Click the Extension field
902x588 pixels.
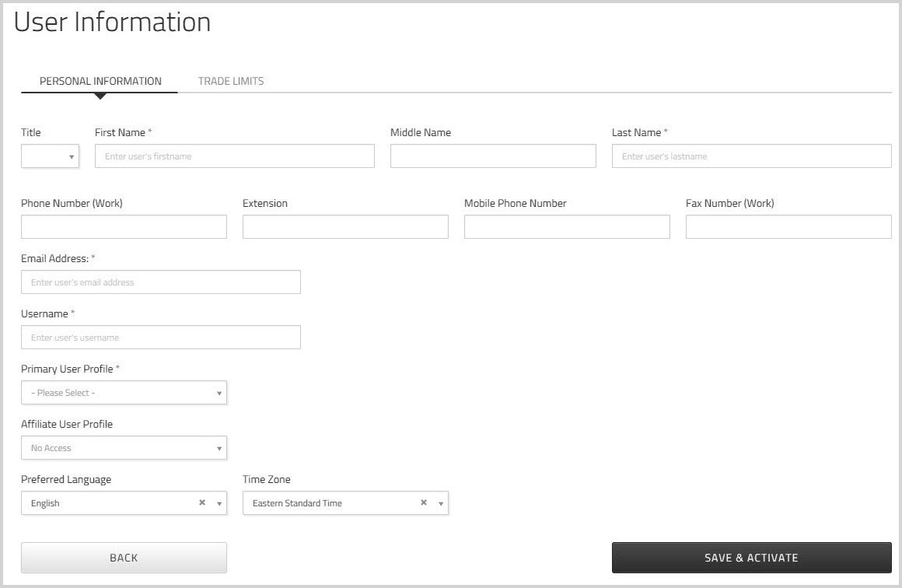point(345,226)
